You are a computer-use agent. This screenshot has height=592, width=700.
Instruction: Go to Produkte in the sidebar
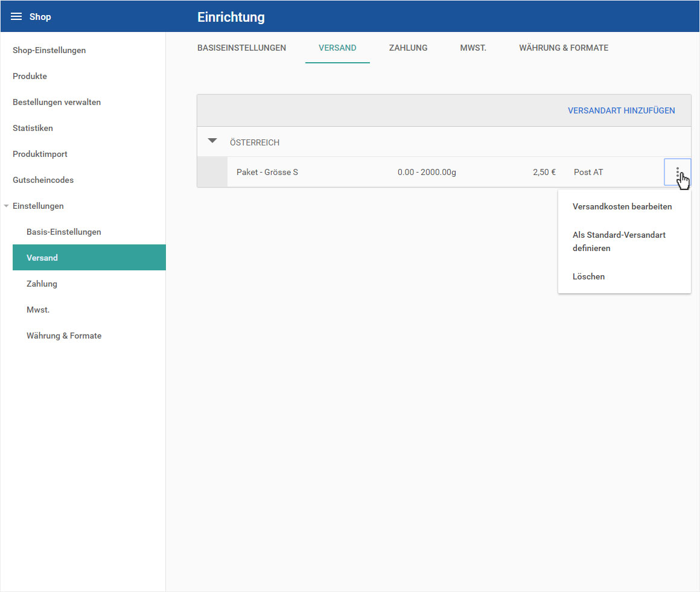click(30, 77)
